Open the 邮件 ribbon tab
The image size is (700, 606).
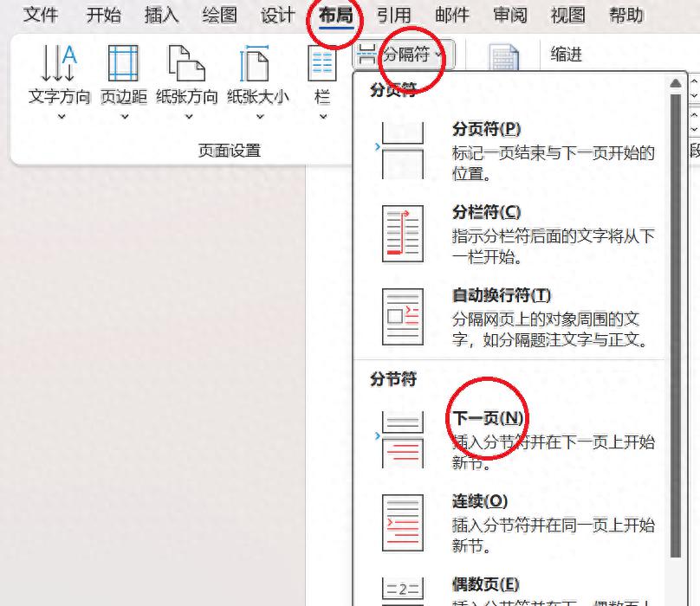(451, 16)
